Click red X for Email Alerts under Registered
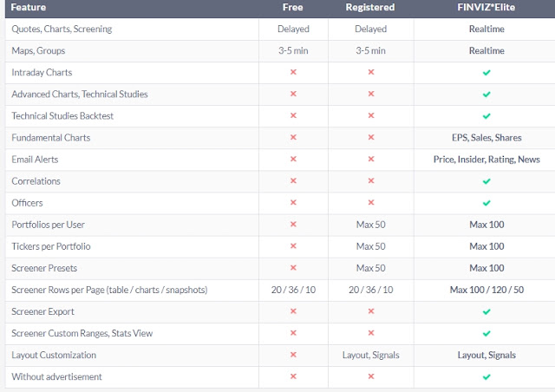 click(371, 159)
